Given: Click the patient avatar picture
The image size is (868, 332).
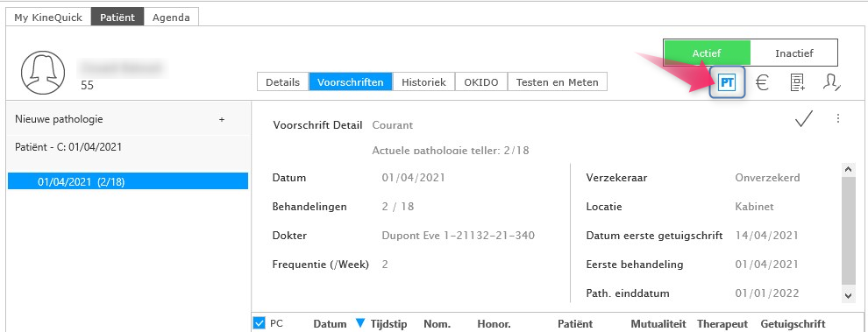Looking at the screenshot, I should pyautogui.click(x=43, y=73).
